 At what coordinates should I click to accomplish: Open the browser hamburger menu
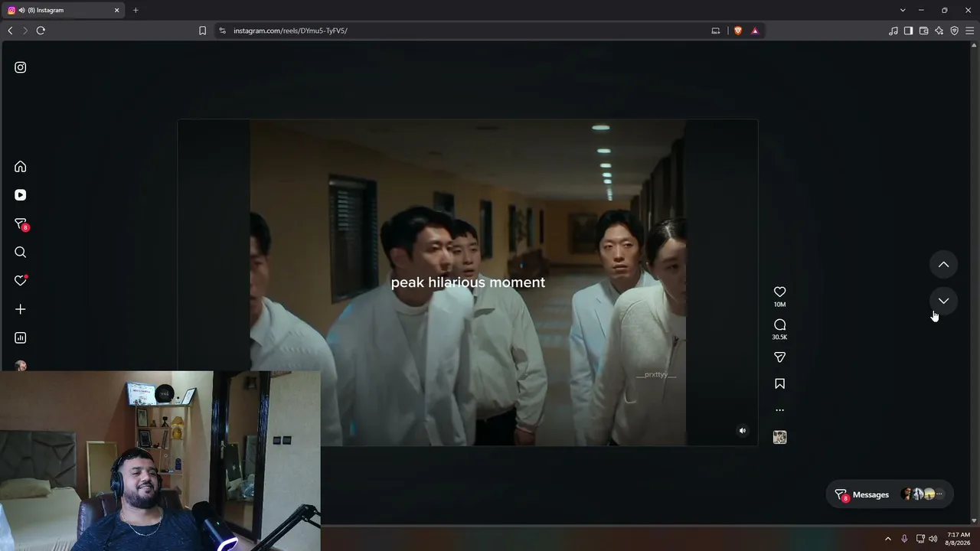point(969,31)
